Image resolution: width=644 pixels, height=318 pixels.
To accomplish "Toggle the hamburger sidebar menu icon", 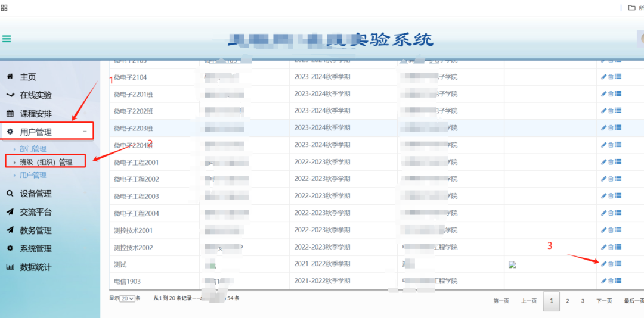I will [7, 39].
